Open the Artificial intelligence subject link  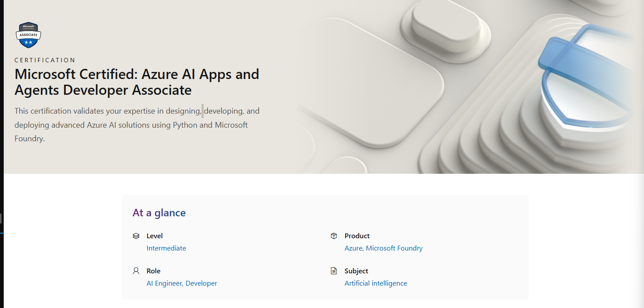click(376, 283)
